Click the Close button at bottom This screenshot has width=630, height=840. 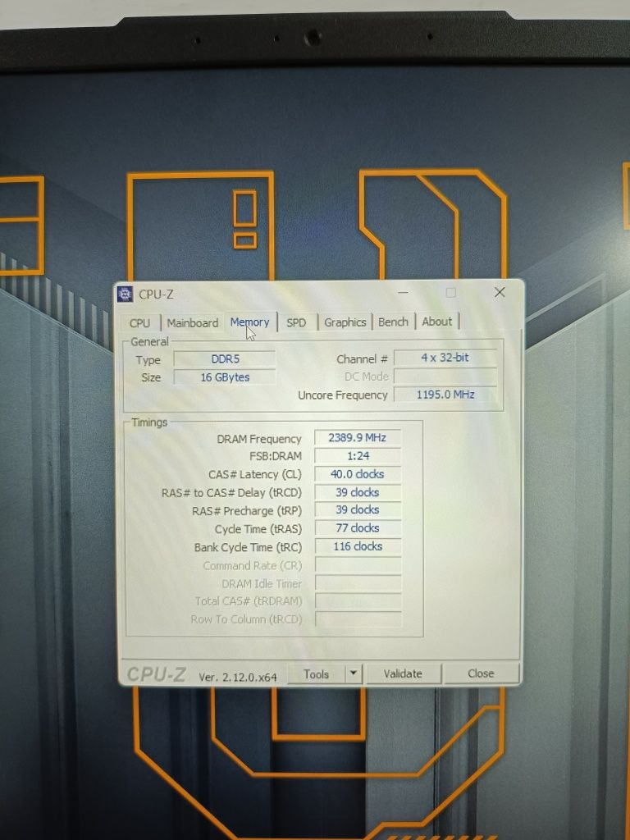coord(481,673)
